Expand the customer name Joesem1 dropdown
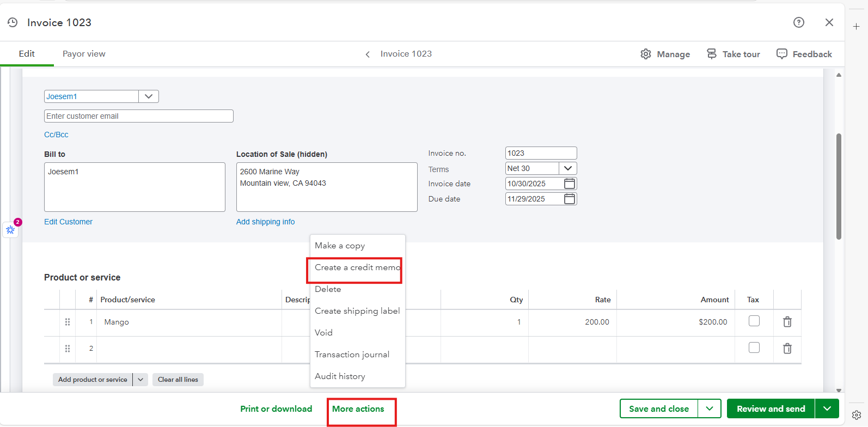Screen dimensions: 868x427 point(148,96)
